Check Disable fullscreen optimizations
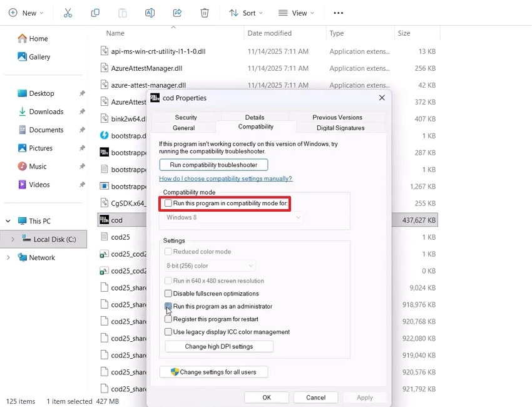 point(168,293)
